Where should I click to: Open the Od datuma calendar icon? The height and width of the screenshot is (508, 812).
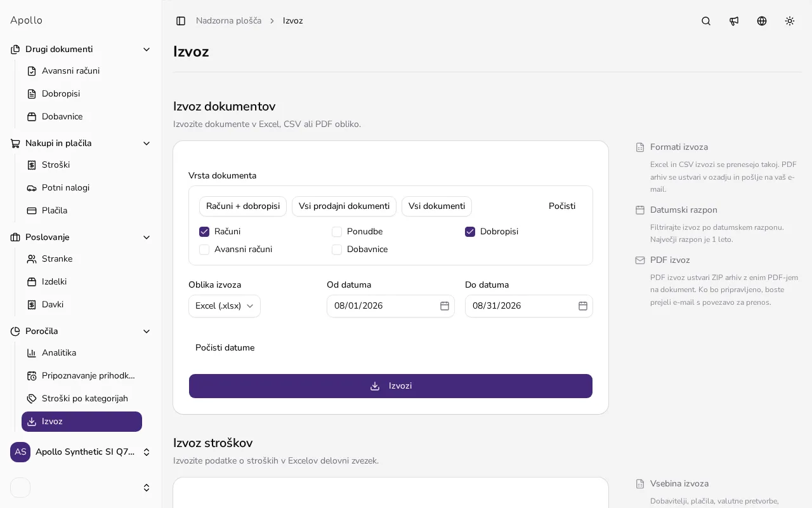445,306
